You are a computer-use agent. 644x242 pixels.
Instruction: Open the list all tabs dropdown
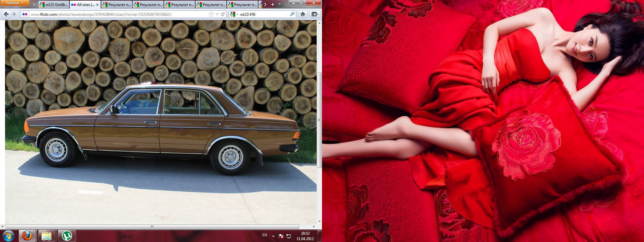pyautogui.click(x=280, y=4)
